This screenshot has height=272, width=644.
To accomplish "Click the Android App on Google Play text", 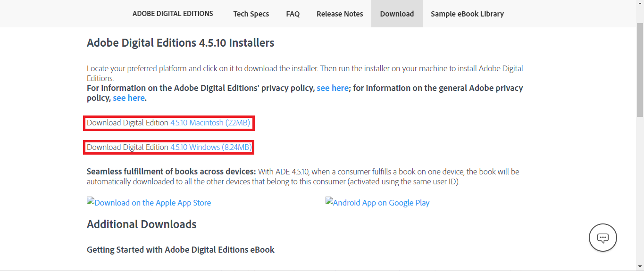I will (381, 203).
